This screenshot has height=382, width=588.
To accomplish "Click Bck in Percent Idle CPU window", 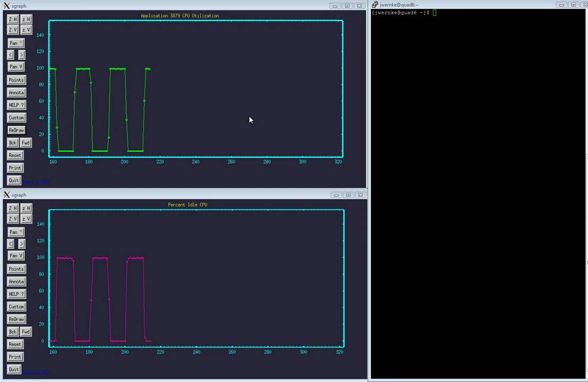I will point(13,332).
